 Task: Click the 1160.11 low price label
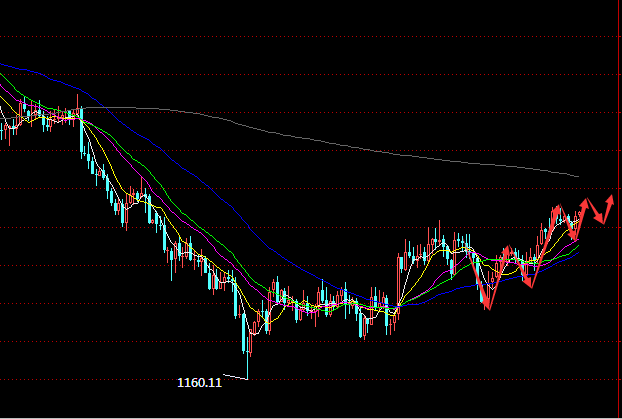click(199, 383)
